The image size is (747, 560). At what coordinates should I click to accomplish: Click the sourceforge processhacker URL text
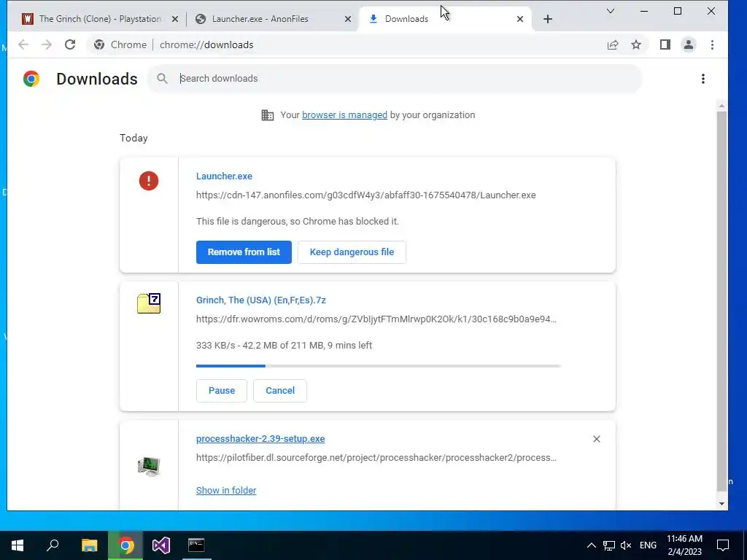click(376, 458)
